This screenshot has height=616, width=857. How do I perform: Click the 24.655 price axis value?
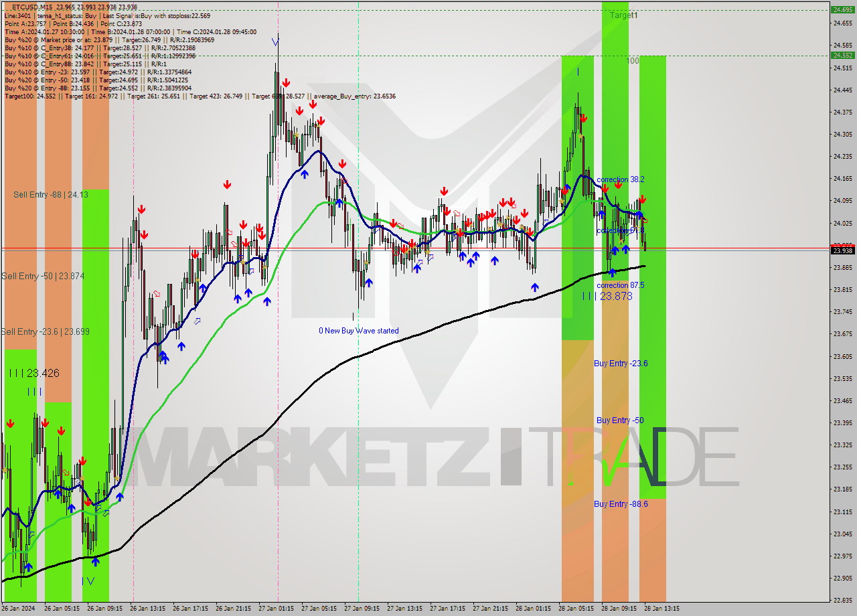[842, 23]
